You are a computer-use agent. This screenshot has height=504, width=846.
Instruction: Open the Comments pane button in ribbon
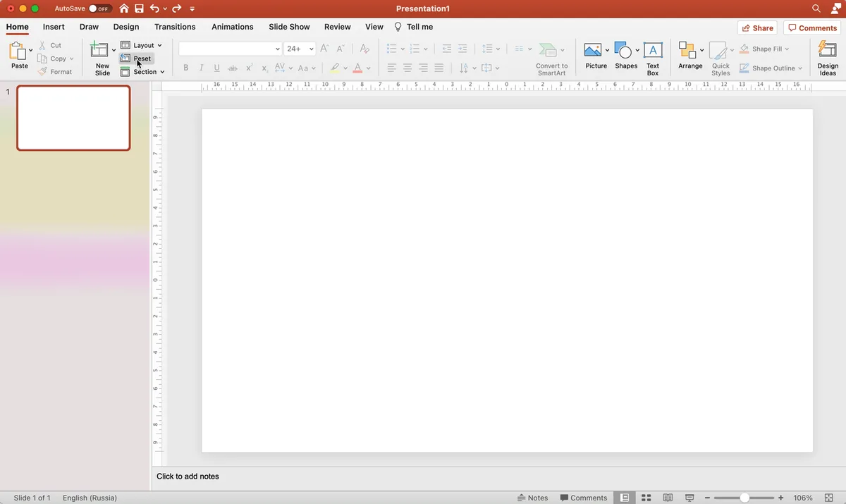pos(812,28)
